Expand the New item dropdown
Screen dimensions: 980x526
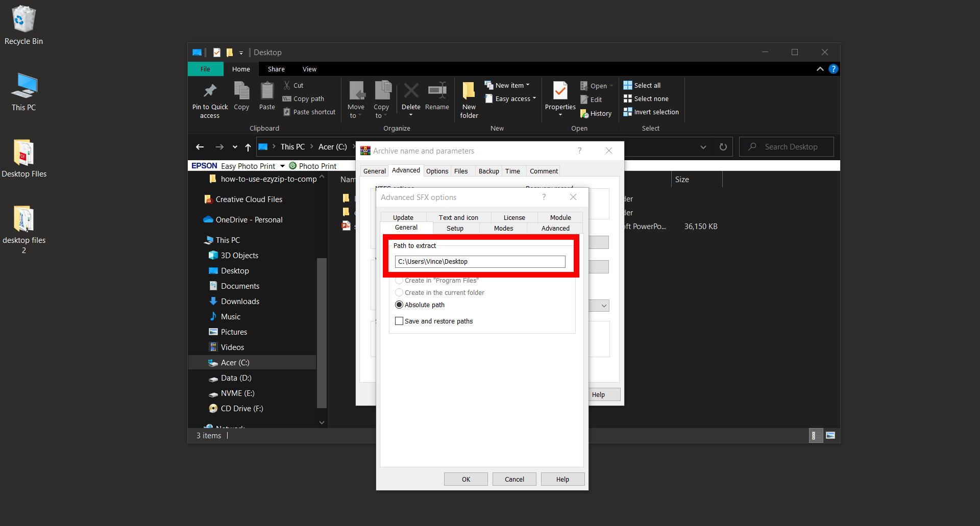coord(507,85)
